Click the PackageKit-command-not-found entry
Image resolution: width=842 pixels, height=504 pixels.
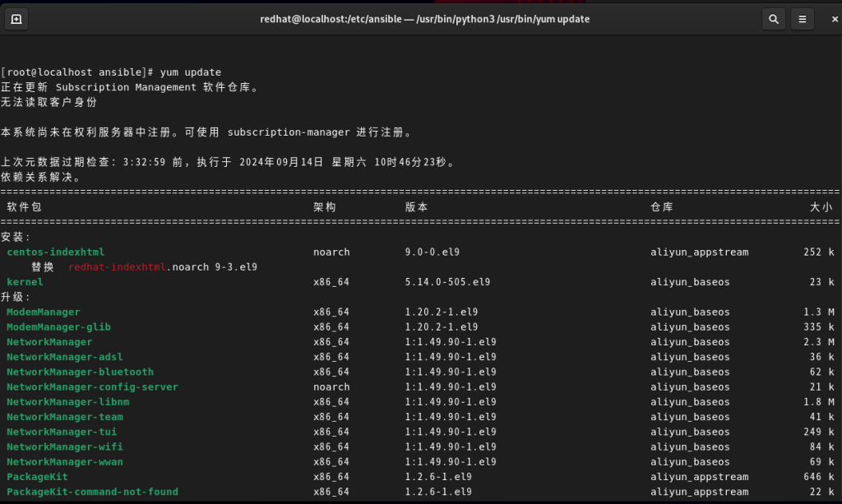[92, 492]
